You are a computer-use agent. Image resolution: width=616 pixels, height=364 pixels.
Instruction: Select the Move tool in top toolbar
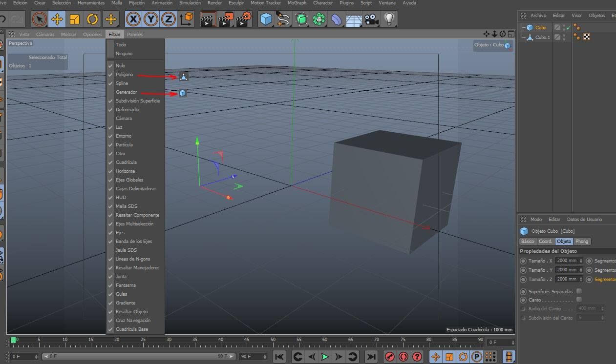click(x=57, y=20)
